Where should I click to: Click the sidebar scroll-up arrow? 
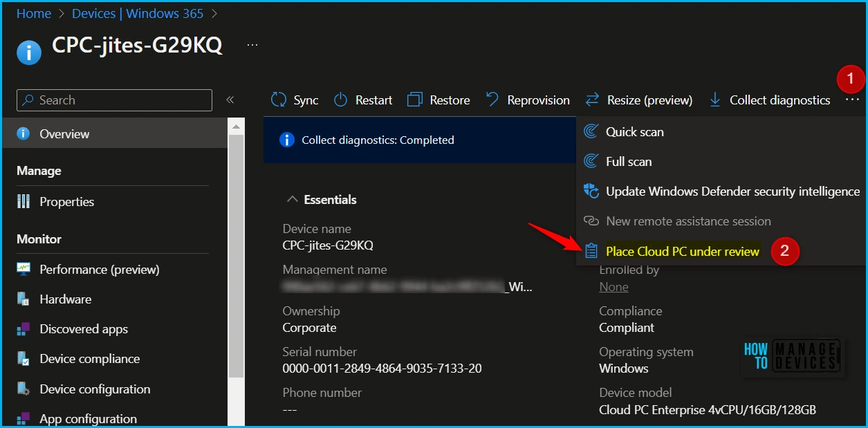pos(236,127)
